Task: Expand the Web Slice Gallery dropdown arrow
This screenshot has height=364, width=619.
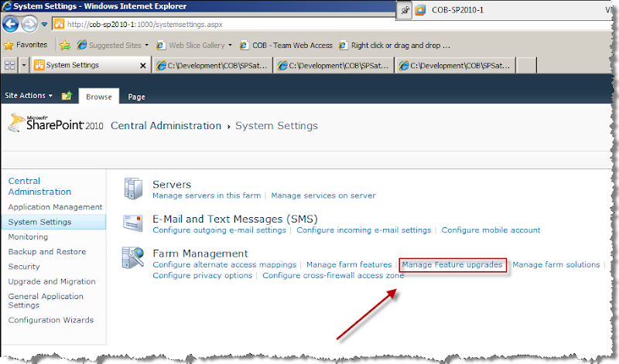Action: pyautogui.click(x=230, y=45)
